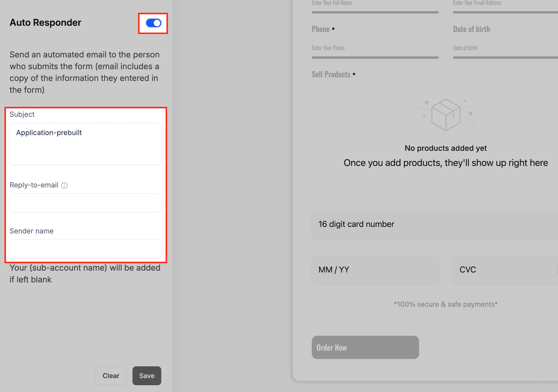Click the Auto Responder heading
This screenshot has height=392, width=558.
tap(45, 22)
